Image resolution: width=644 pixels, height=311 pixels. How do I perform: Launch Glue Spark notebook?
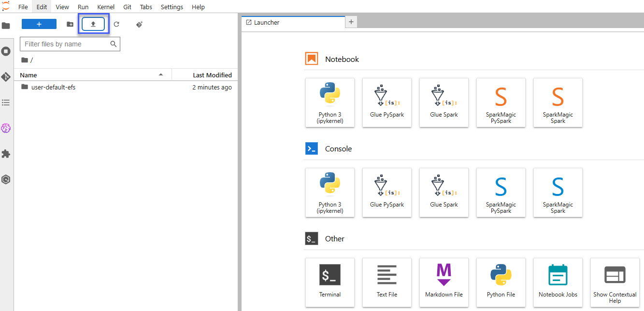tap(444, 103)
